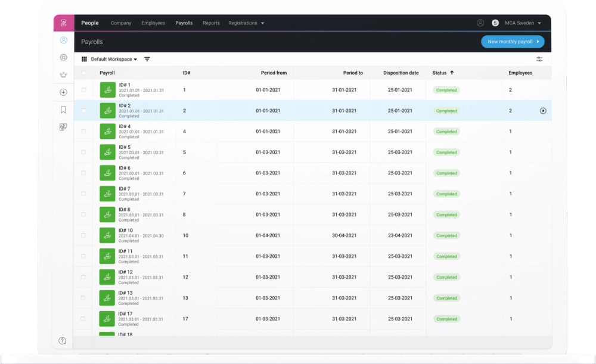Click the integrations icon below the bookmark

coord(63,127)
